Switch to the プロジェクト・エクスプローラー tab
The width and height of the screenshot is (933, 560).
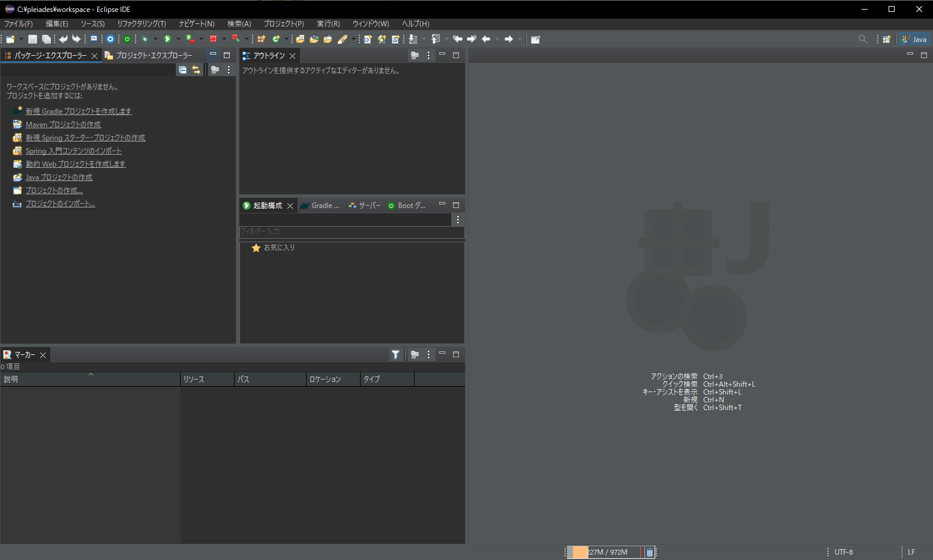[149, 55]
